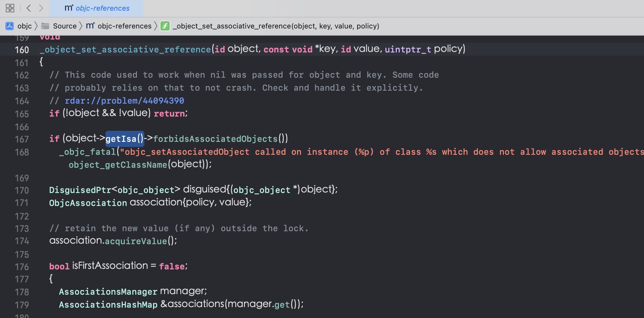
Task: Click the _objc_fatal function call
Action: 87,152
